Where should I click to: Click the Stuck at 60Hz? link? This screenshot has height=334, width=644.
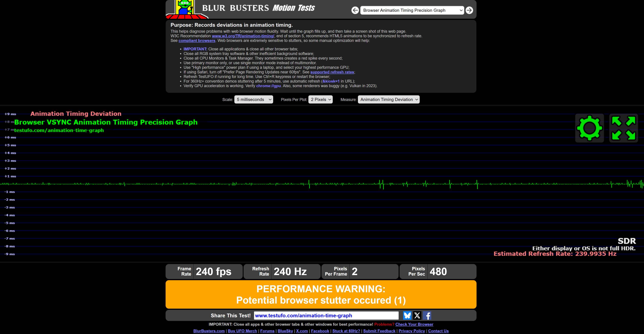click(x=346, y=331)
